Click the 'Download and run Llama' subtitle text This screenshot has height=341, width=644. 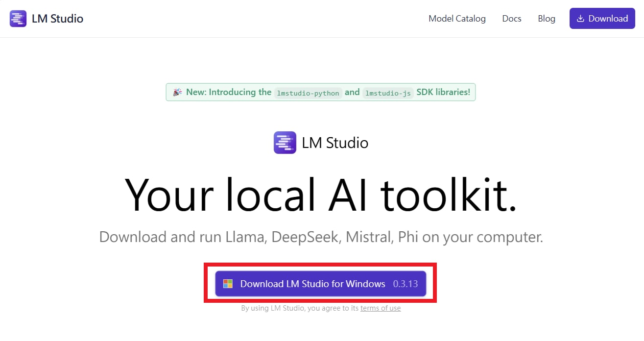pyautogui.click(x=321, y=237)
